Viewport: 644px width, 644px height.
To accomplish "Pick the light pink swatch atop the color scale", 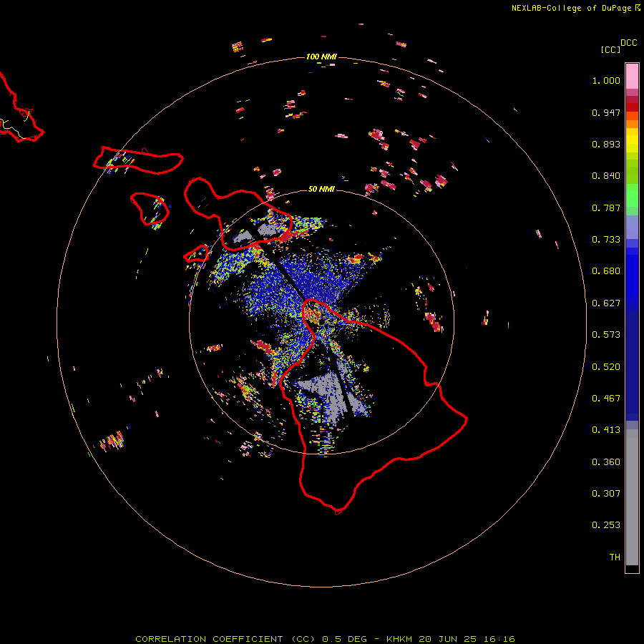I will (x=632, y=76).
